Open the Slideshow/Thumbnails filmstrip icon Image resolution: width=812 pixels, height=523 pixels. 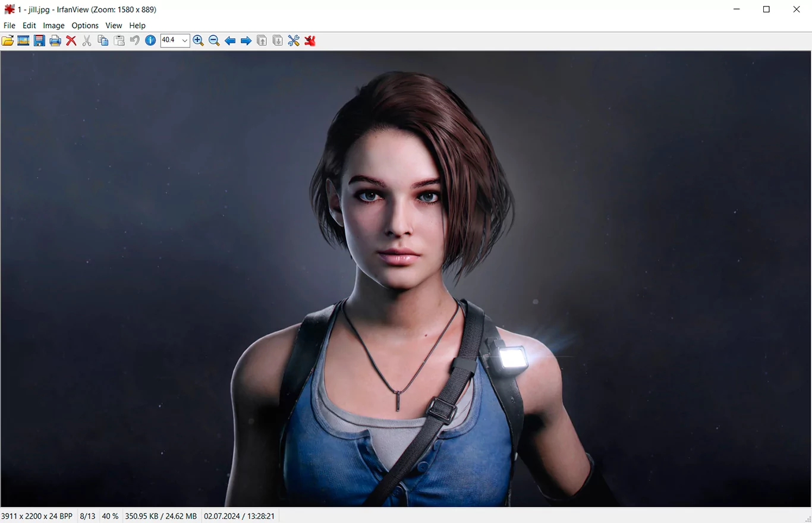click(x=23, y=40)
